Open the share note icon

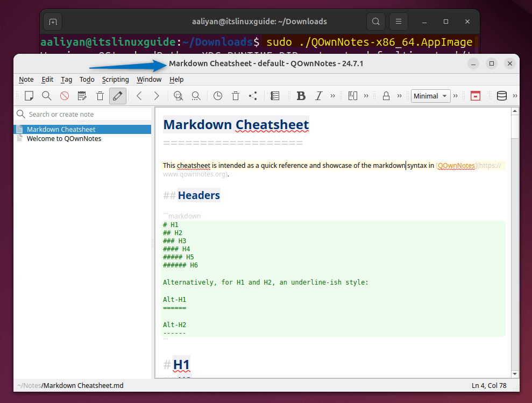253,96
